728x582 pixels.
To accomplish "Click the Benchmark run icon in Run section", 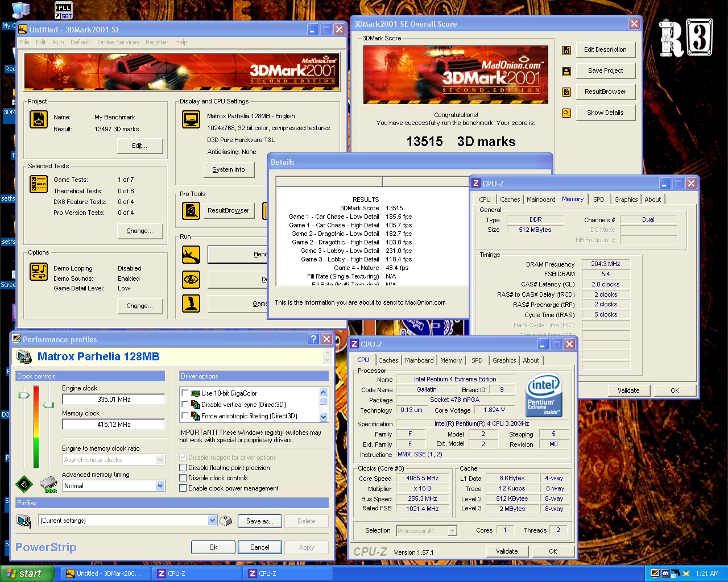I will pyautogui.click(x=191, y=255).
